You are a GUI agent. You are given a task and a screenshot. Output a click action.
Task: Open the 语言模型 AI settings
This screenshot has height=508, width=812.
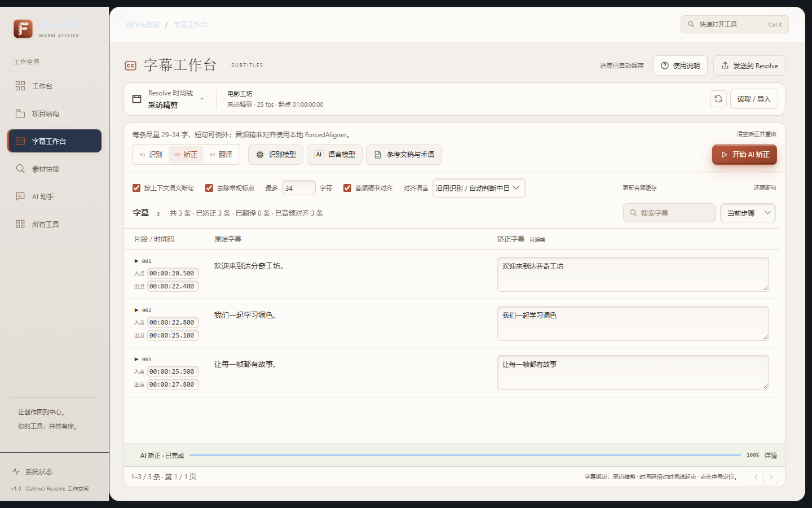tap(334, 155)
